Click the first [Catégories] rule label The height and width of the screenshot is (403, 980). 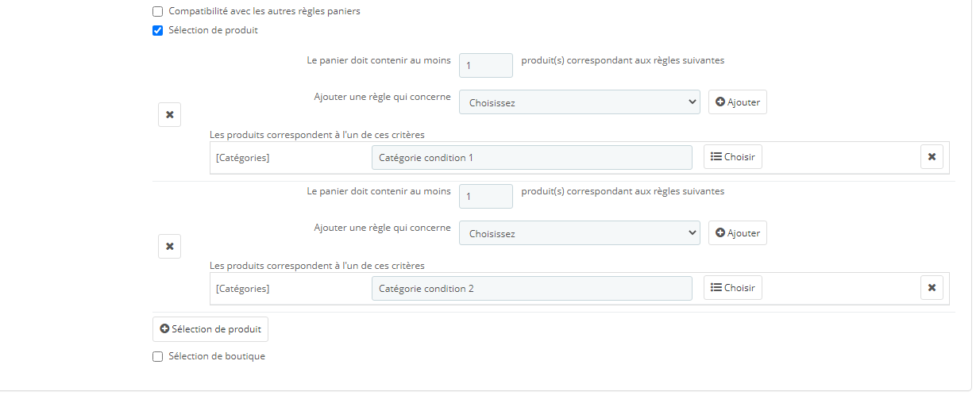point(242,158)
